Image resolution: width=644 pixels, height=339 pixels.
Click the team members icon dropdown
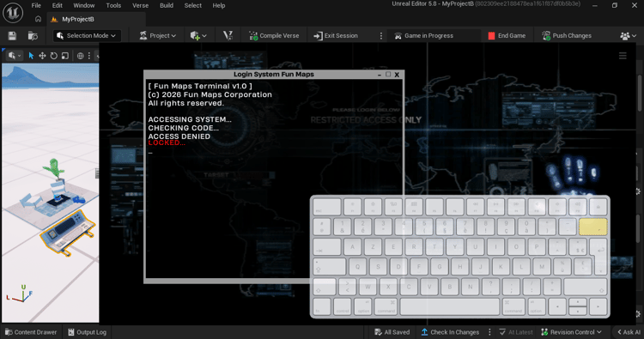(x=628, y=36)
